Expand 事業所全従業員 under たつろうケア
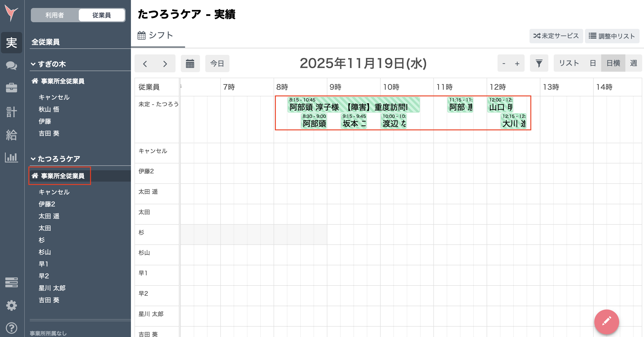 [60, 176]
